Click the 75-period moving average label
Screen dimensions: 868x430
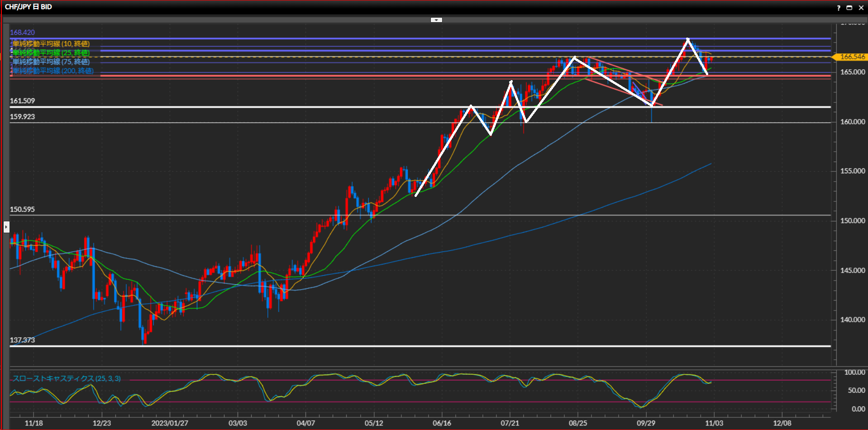51,62
